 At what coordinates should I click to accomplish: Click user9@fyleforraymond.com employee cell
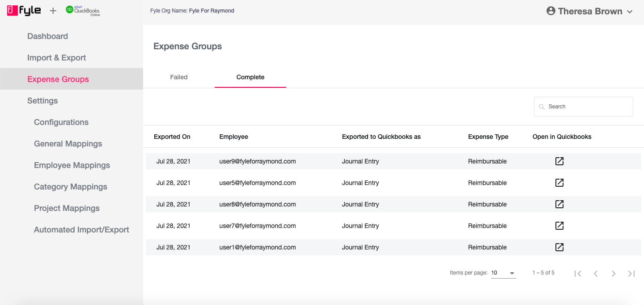point(258,161)
